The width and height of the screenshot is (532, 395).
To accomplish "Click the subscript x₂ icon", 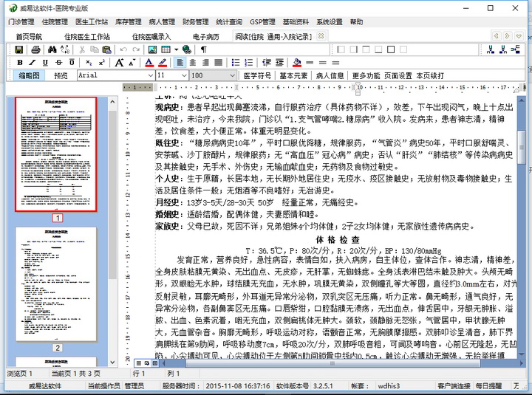I will point(89,63).
